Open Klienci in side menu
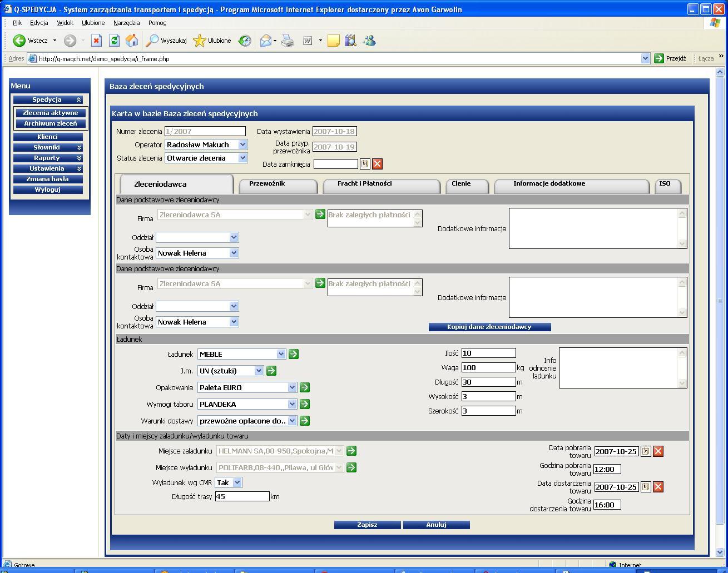 click(x=47, y=137)
